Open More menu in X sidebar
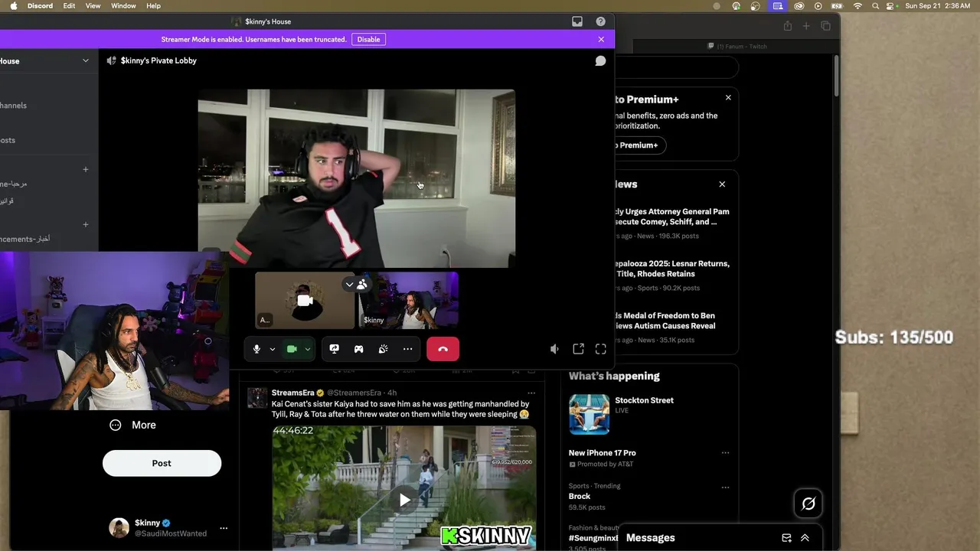This screenshot has width=980, height=551. point(132,425)
